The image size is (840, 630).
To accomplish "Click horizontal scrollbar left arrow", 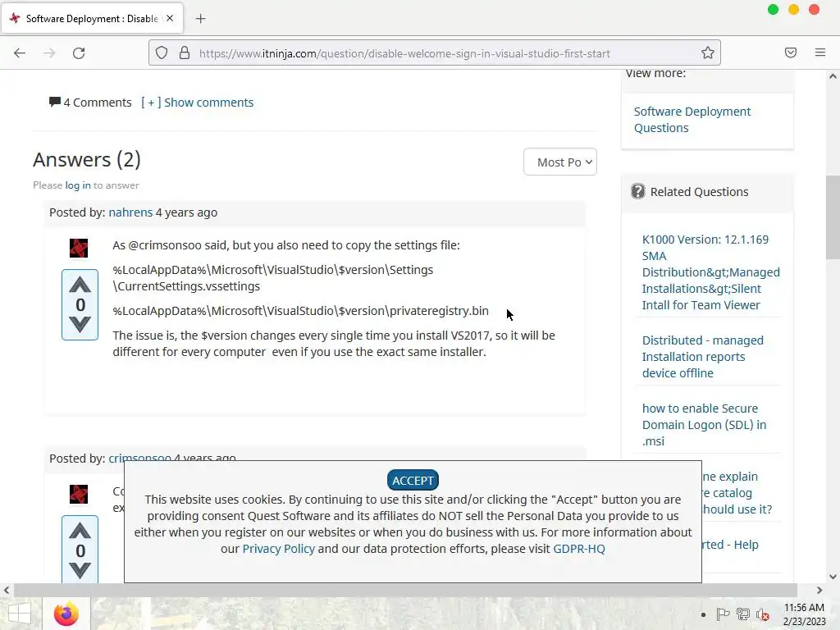I will point(7,591).
